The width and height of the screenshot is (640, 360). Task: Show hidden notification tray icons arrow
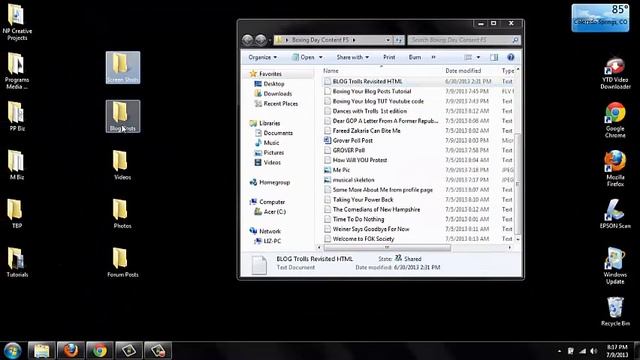(x=559, y=351)
